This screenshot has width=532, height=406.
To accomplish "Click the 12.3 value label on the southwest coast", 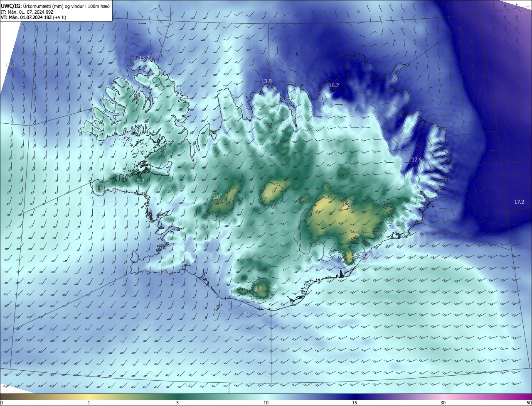I will [164, 273].
